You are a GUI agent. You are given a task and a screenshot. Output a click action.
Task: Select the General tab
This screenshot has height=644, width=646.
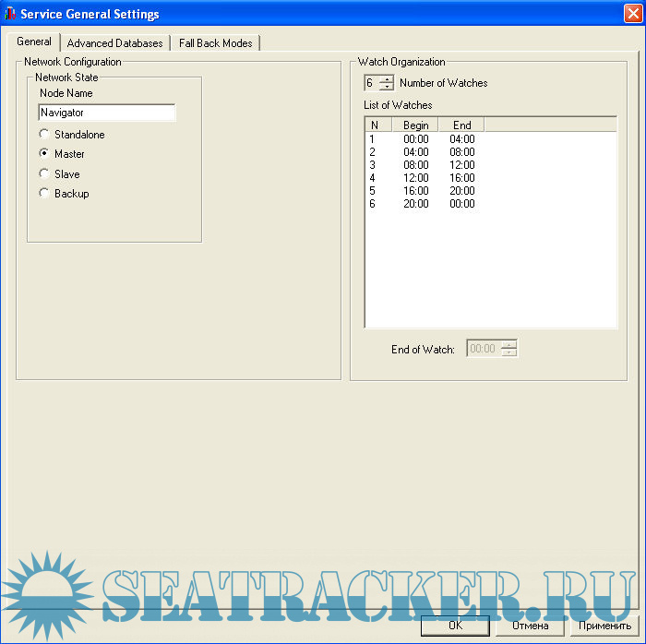tap(34, 42)
